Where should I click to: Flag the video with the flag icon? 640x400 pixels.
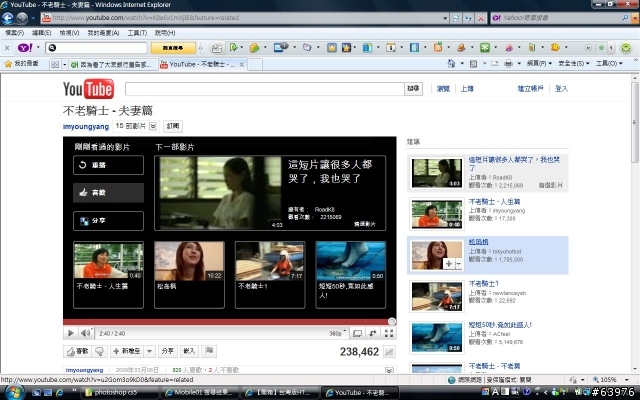click(x=209, y=351)
